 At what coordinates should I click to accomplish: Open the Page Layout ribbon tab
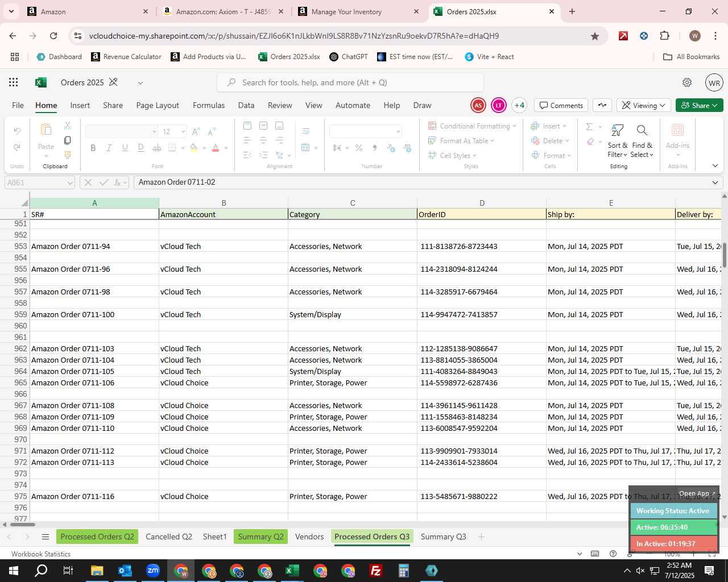click(158, 105)
